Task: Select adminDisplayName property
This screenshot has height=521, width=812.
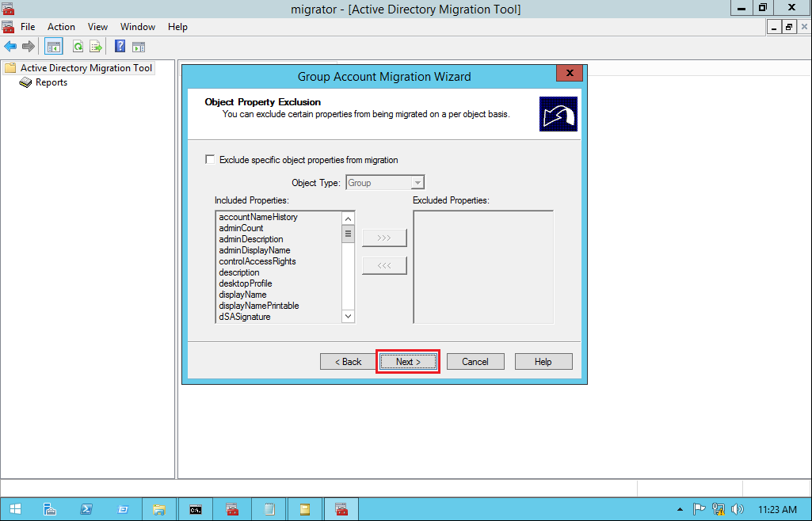Action: 255,250
